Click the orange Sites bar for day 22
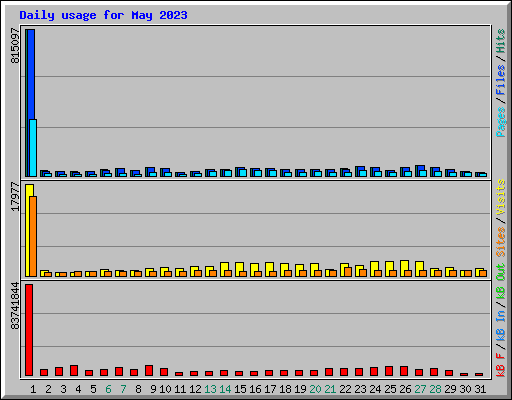 pyautogui.click(x=348, y=272)
